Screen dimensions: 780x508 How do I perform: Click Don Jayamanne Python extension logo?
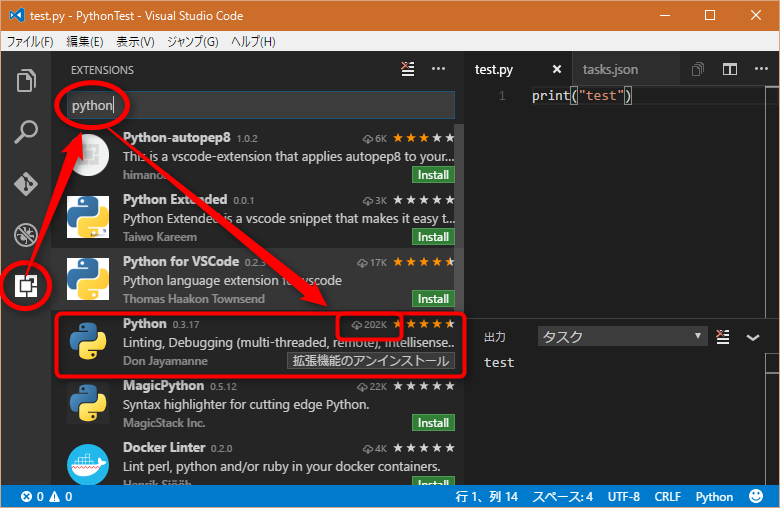pos(88,341)
